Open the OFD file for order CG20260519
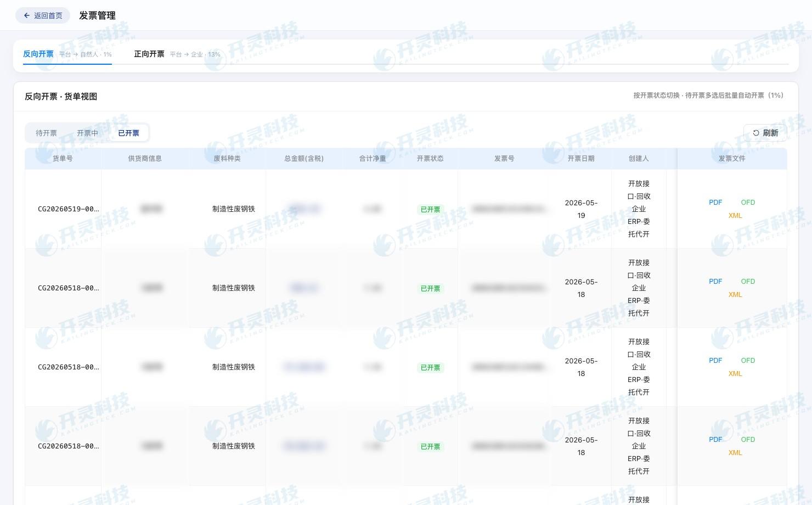This screenshot has width=812, height=505. pos(748,203)
